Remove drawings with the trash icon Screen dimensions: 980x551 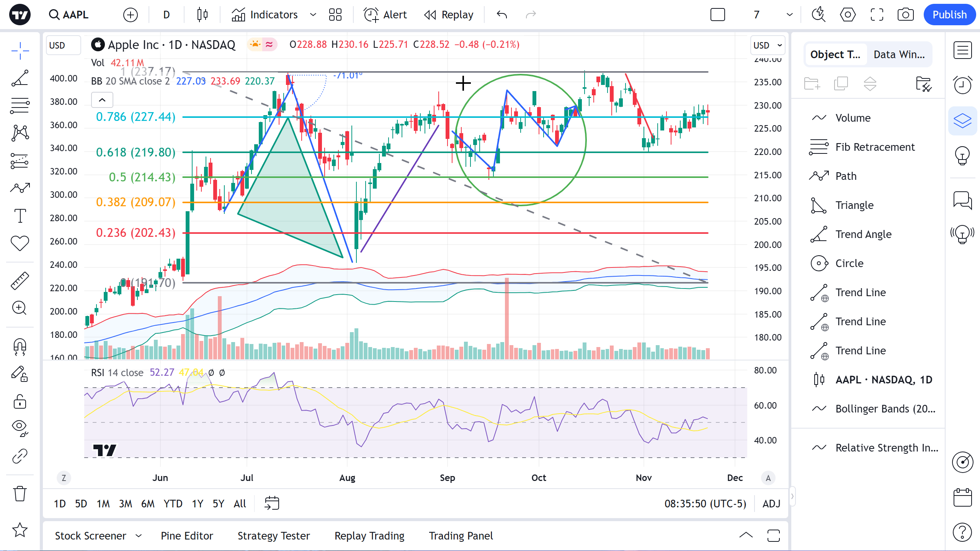(20, 494)
